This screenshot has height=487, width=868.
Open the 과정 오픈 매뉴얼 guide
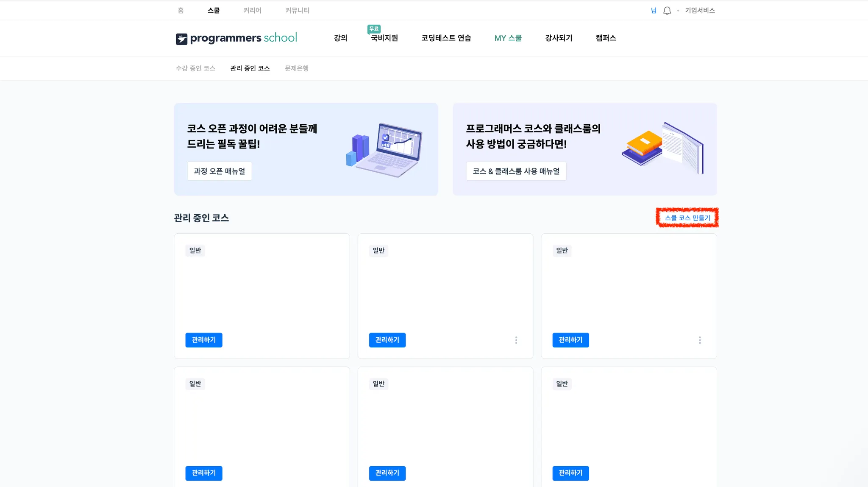pos(219,171)
